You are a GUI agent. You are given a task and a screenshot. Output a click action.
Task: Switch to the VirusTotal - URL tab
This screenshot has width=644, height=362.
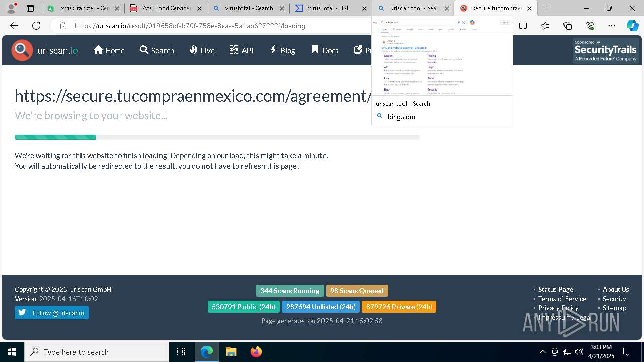click(331, 8)
